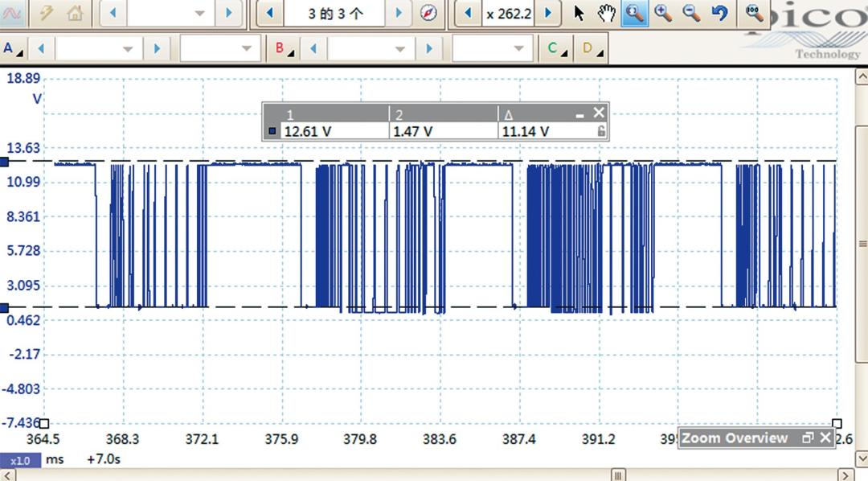Reset zoom to 100% full view
Screen dimensions: 868x481
(x=754, y=13)
